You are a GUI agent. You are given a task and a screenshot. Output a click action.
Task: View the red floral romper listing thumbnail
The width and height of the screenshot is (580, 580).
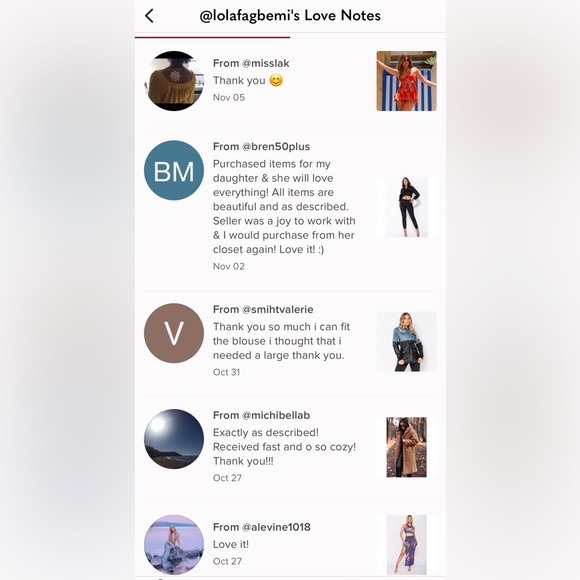point(407,81)
